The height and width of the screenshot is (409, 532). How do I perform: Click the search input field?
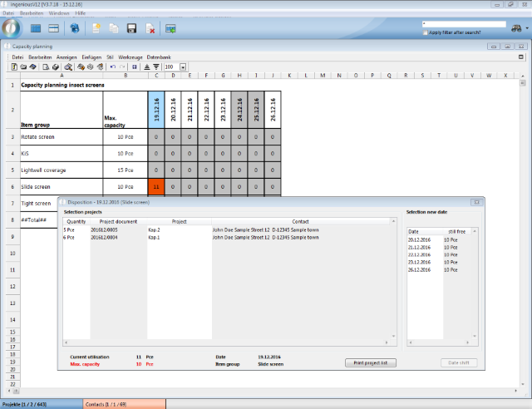[x=463, y=24]
